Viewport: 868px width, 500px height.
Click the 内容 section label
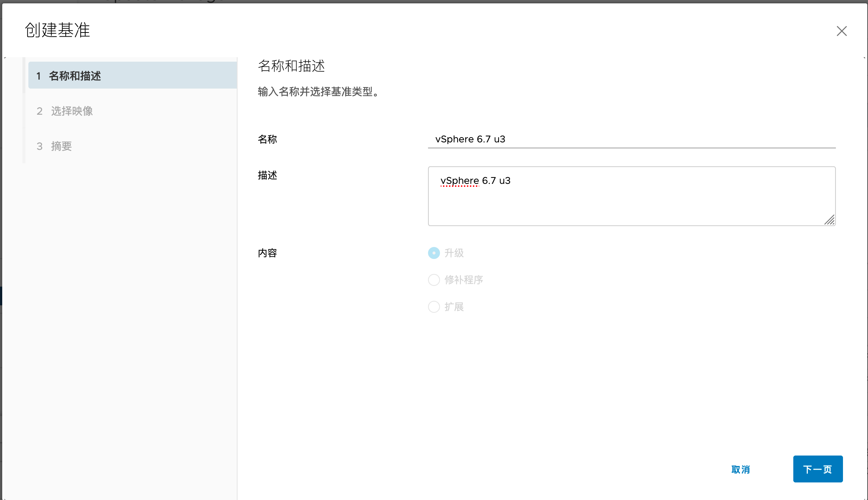267,253
